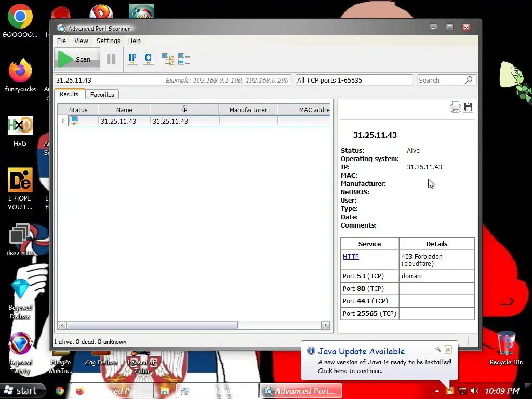This screenshot has width=532, height=399.
Task: Open the folder icon in the taskbar
Action: [x=164, y=391]
